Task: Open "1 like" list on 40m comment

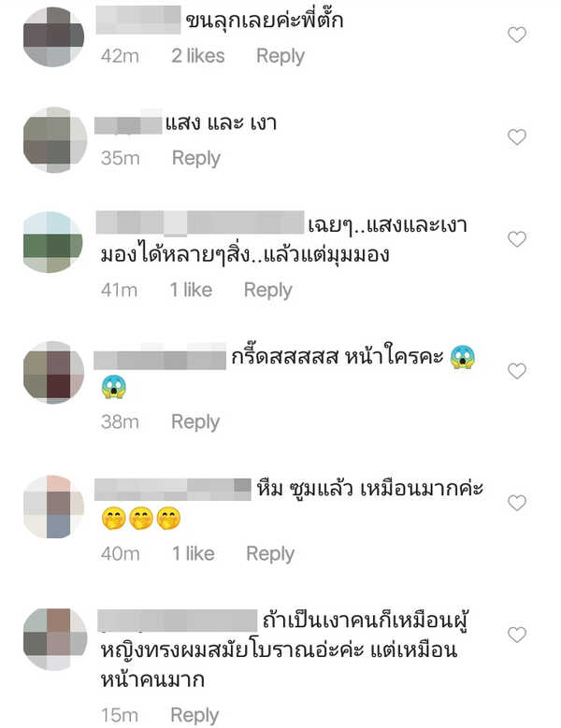Action: point(194,554)
